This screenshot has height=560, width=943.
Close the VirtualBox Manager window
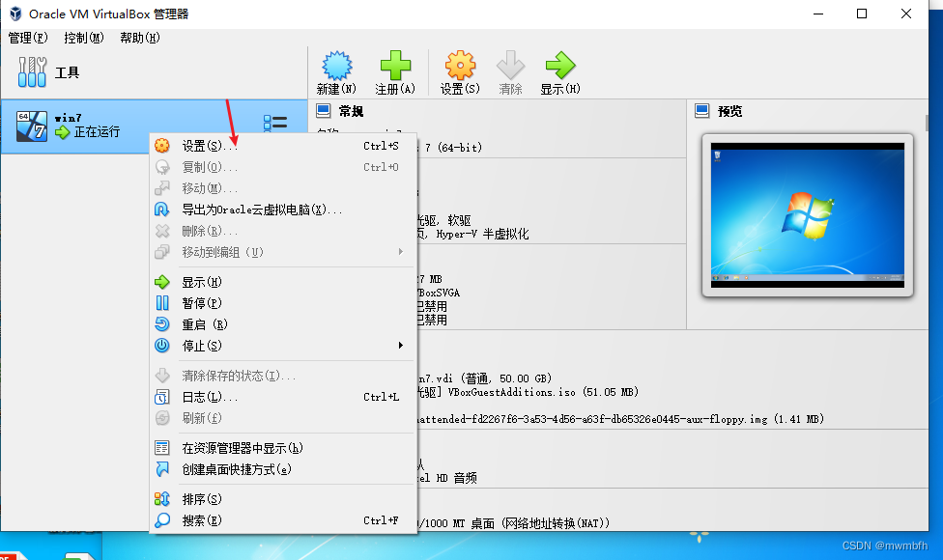905,14
